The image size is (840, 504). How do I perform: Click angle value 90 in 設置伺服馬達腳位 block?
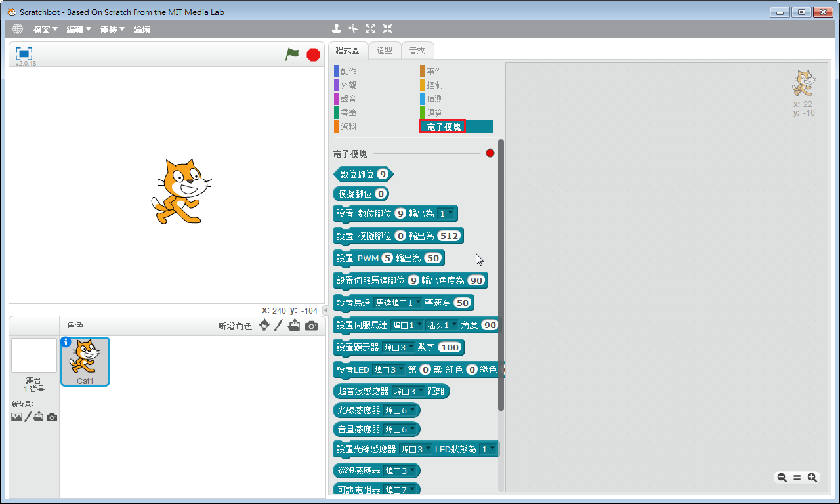tap(476, 281)
